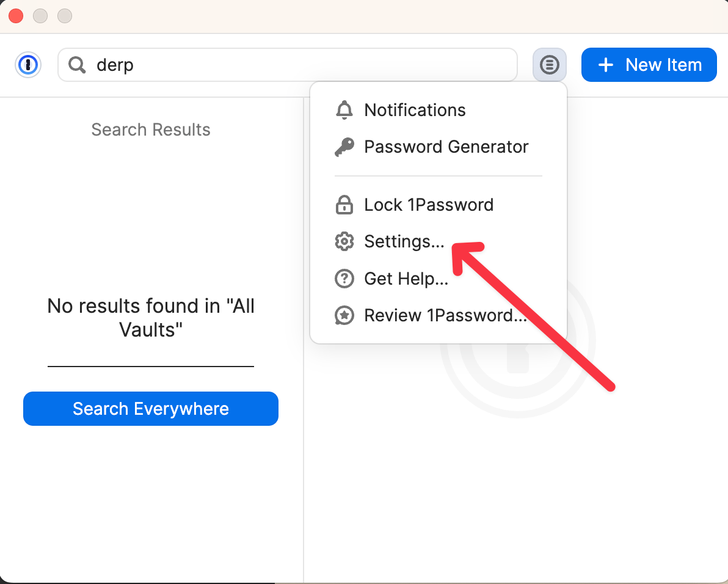The height and width of the screenshot is (584, 728).
Task: Open Settings... from the dropdown menu
Action: pyautogui.click(x=404, y=242)
